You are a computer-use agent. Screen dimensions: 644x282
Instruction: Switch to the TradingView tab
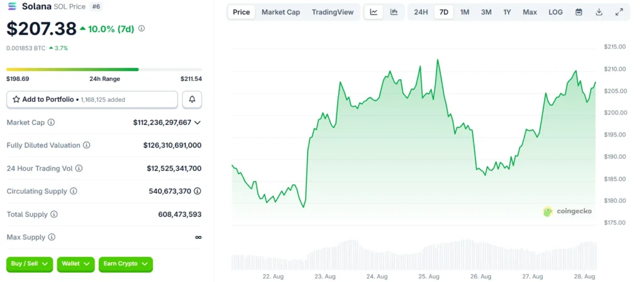(333, 12)
